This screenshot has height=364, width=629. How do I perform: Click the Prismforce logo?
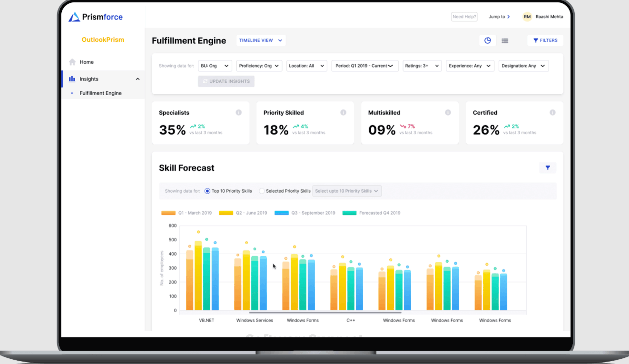tap(96, 17)
